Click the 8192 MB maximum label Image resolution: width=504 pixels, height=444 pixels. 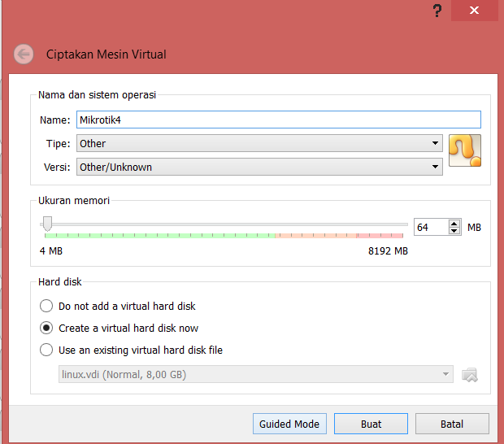point(388,250)
